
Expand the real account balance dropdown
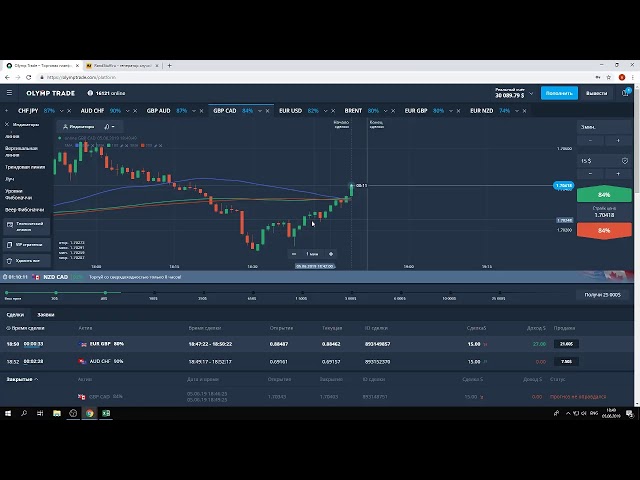(533, 93)
